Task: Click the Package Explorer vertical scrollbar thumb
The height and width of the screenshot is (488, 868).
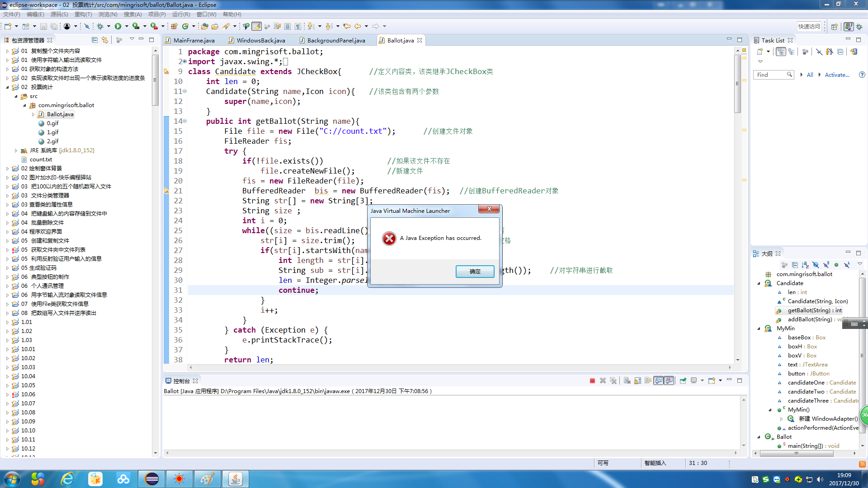Action: (155, 80)
